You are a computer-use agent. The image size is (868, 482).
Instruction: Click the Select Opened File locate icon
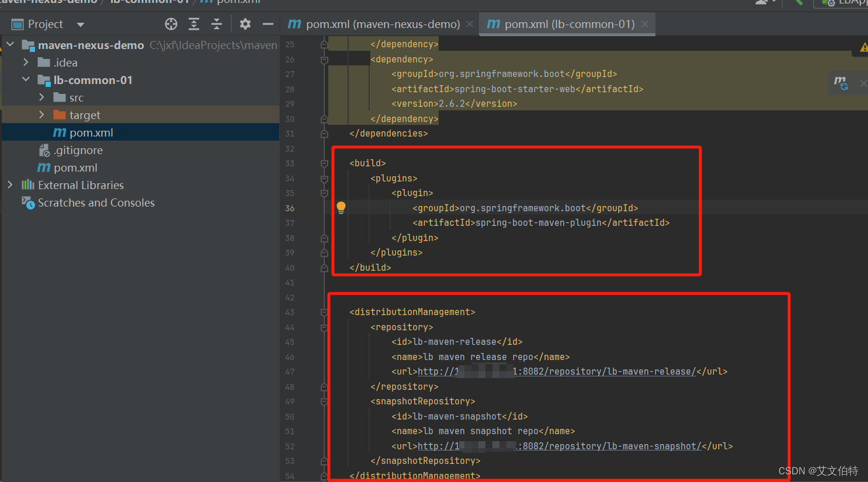(171, 24)
